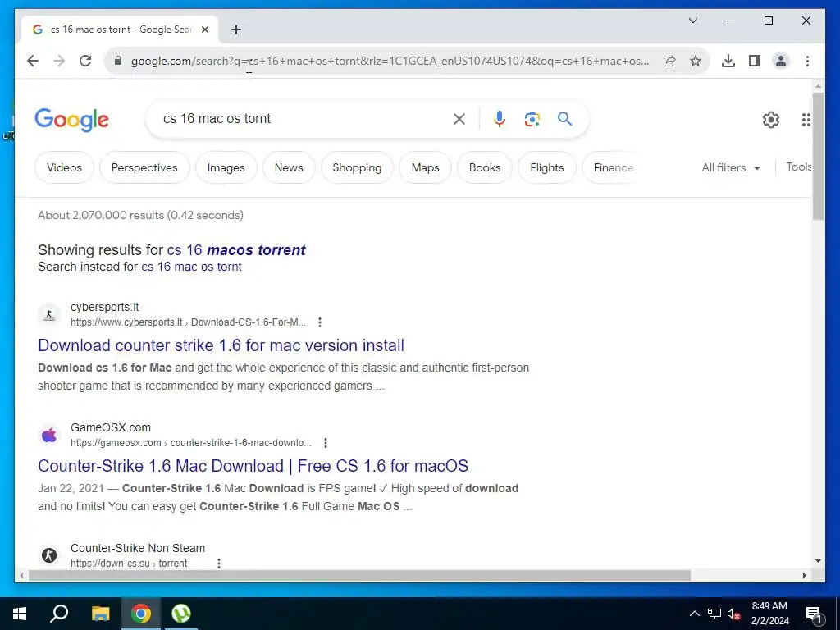Viewport: 840px width, 630px height.
Task: Open Chrome downloads icon
Action: (x=728, y=61)
